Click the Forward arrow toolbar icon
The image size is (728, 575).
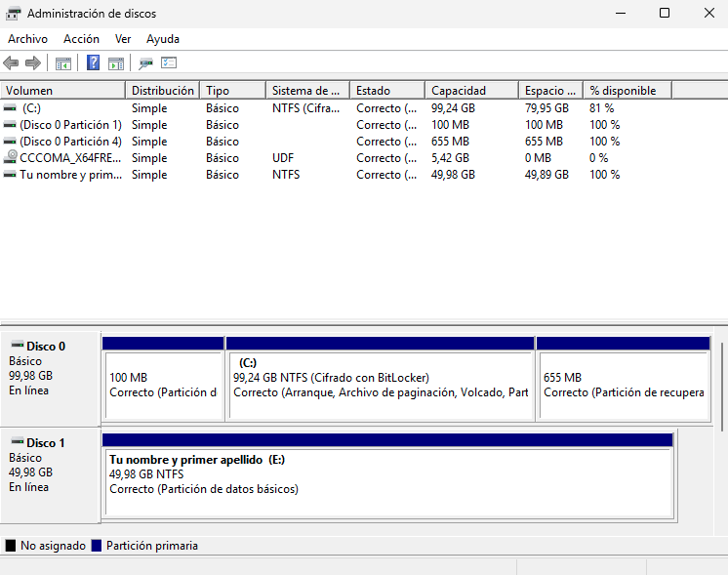tap(33, 62)
